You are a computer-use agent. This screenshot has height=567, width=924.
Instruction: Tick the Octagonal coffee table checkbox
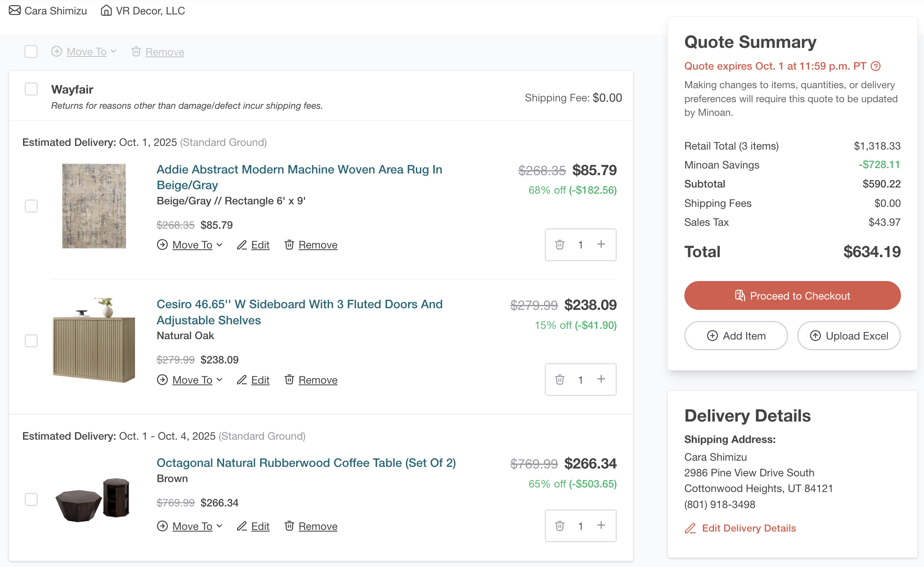click(31, 499)
